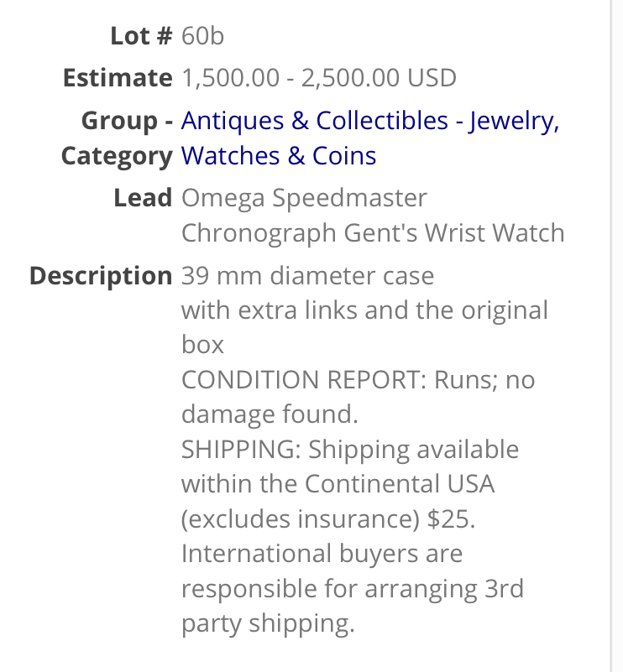Viewport: 623px width, 672px height.
Task: Click the Chronograph Gent's Wrist Watch line
Action: [x=373, y=233]
